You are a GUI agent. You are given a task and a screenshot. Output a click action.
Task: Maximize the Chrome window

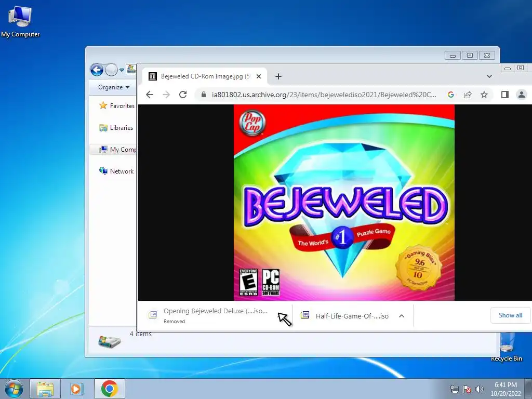[x=521, y=68]
